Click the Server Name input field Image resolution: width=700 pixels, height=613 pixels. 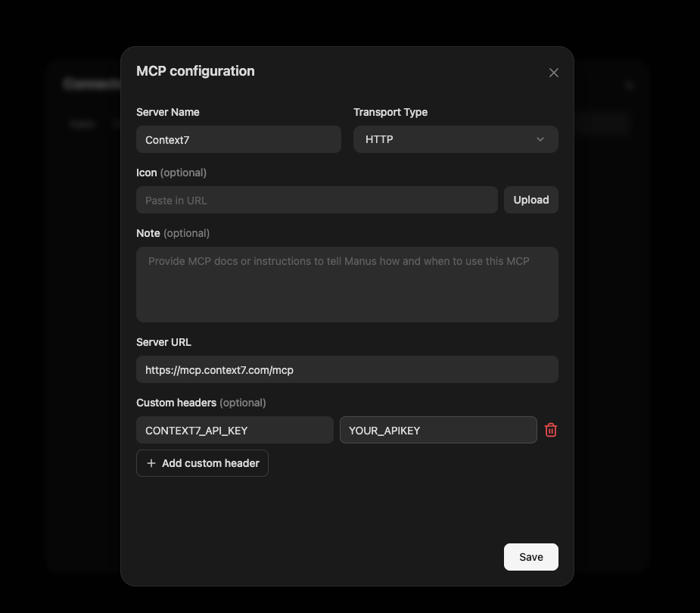pos(238,139)
